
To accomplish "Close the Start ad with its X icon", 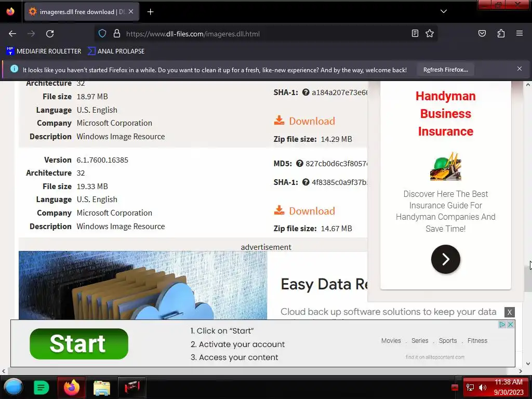I will click(510, 325).
